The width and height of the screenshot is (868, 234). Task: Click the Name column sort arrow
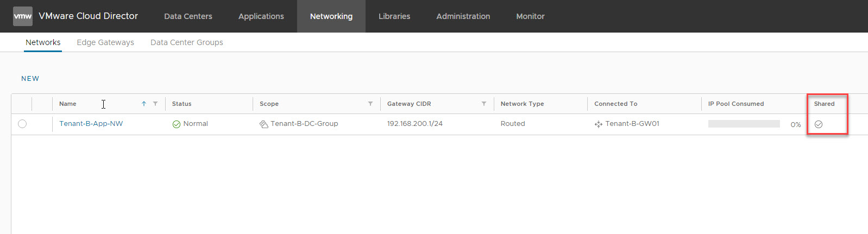(x=144, y=104)
